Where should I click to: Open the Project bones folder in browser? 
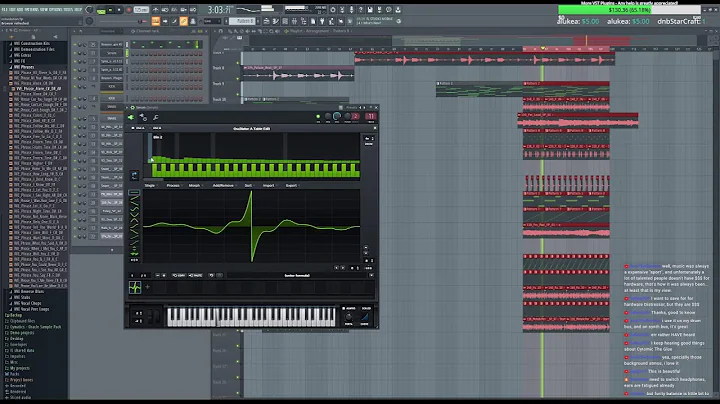coord(20,380)
